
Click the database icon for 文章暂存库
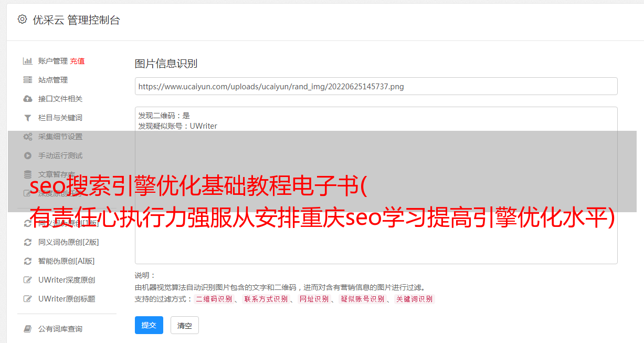tap(28, 174)
